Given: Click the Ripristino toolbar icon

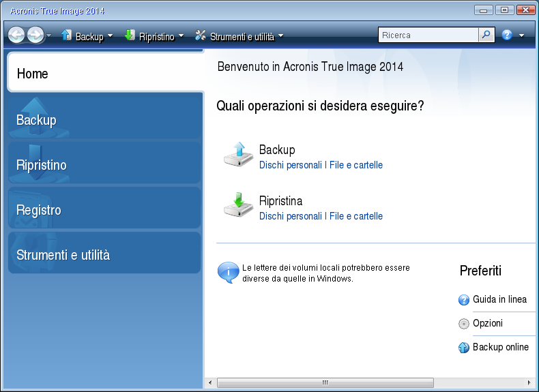Looking at the screenshot, I should [129, 35].
